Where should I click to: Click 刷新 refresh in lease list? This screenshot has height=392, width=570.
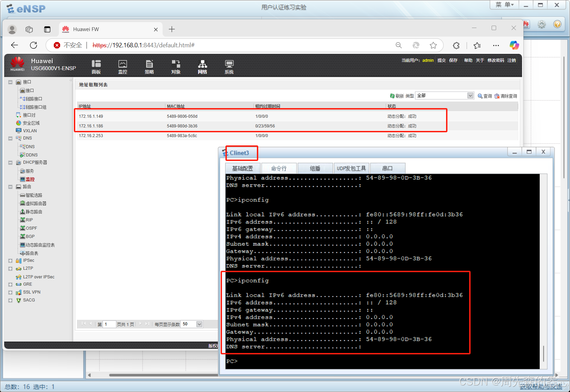[x=397, y=96]
